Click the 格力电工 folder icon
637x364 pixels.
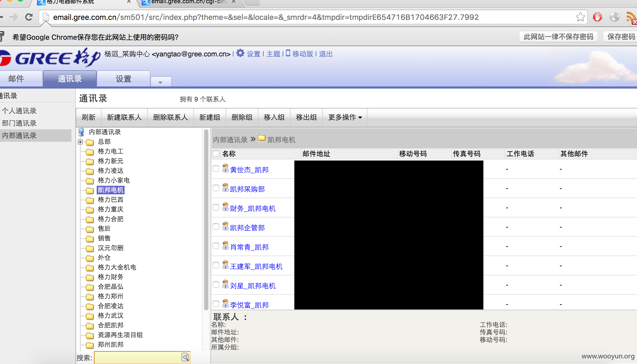coord(90,152)
